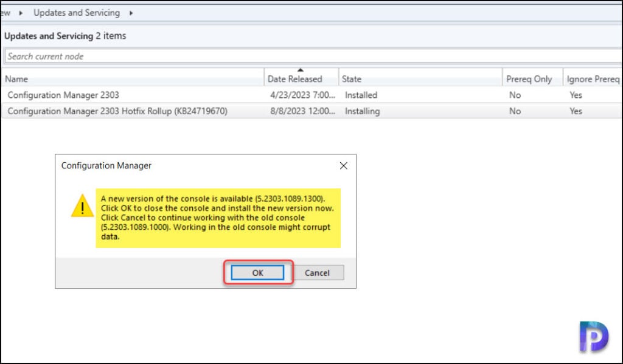Click Ignore Prereq value of Configuration Manager 2303

click(576, 95)
